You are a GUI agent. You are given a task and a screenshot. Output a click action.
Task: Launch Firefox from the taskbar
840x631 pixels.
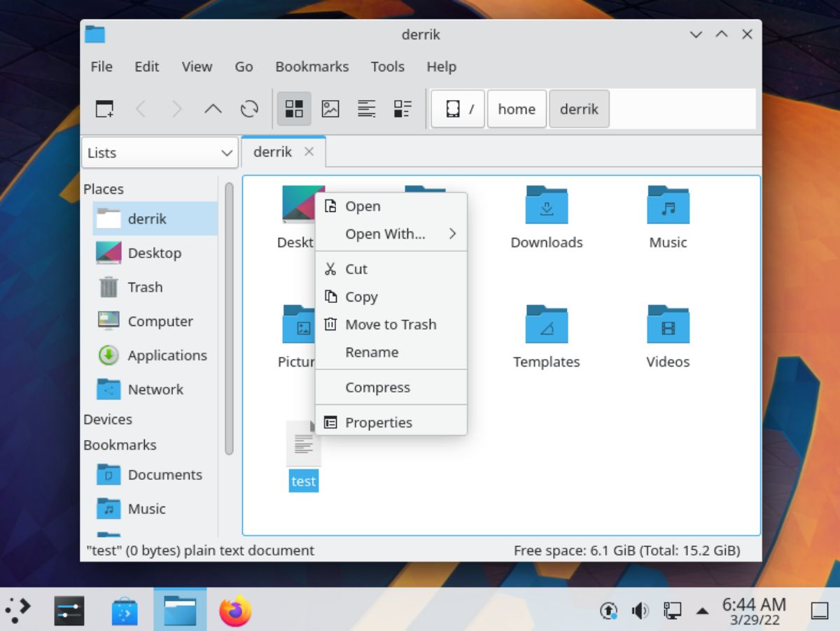click(234, 609)
